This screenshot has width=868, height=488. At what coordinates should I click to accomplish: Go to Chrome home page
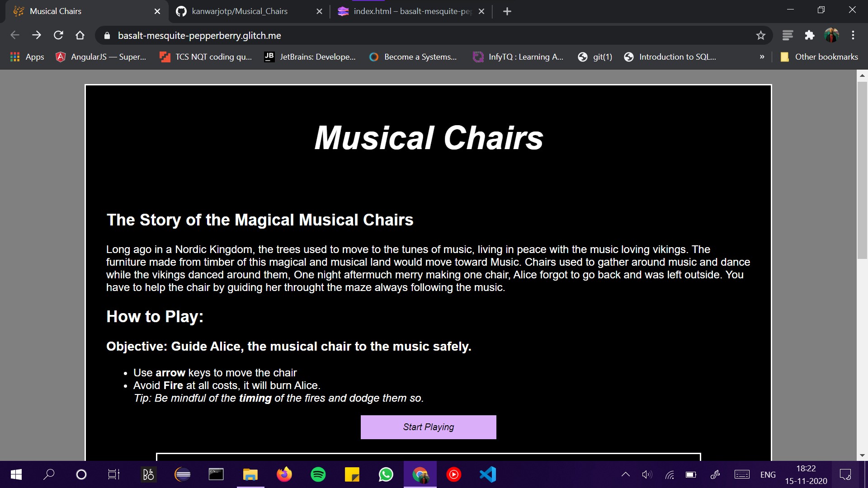pos(80,35)
